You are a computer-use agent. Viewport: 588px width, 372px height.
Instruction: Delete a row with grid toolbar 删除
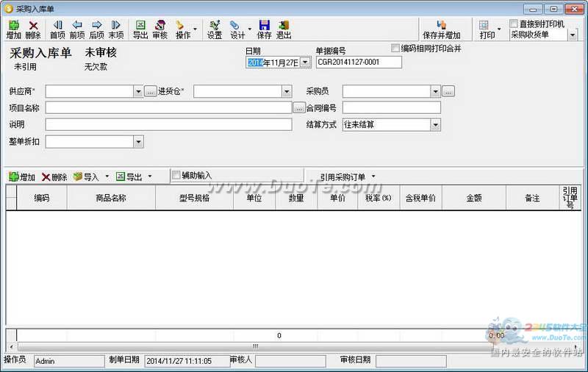click(54, 176)
